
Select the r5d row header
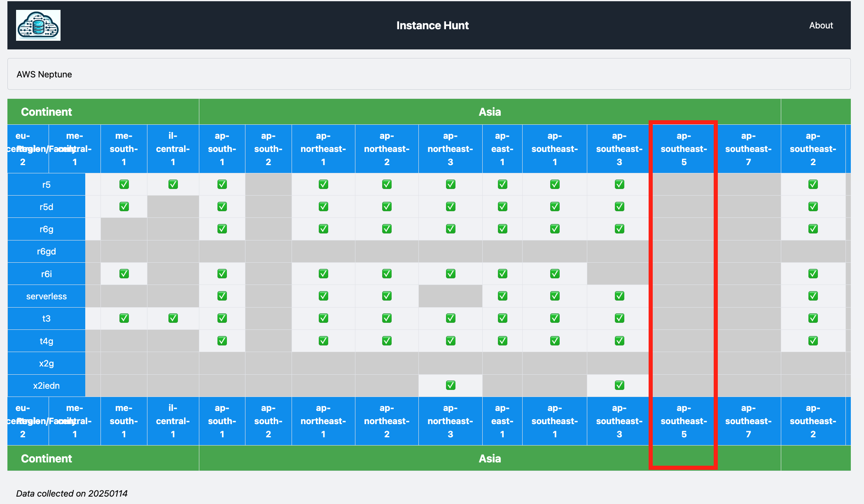click(47, 207)
